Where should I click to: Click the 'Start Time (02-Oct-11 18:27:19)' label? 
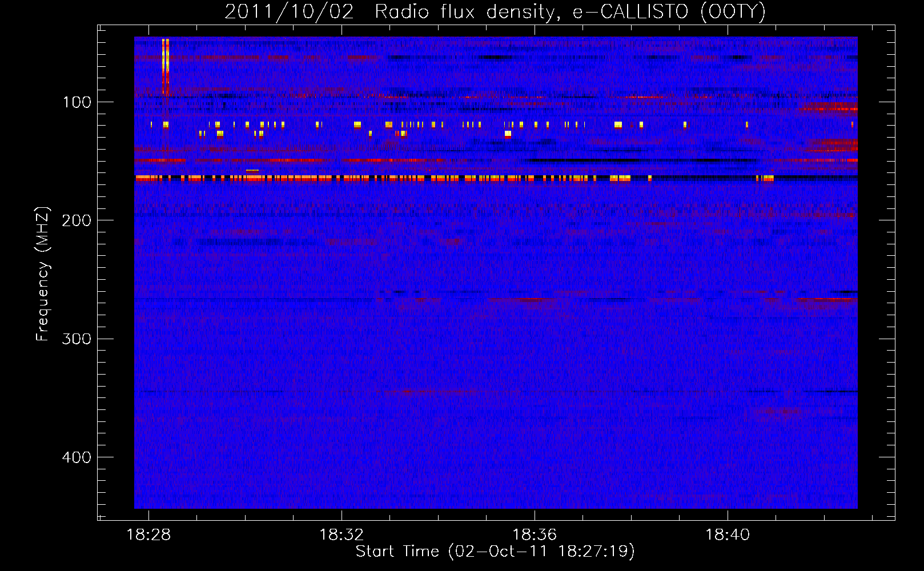(x=495, y=552)
